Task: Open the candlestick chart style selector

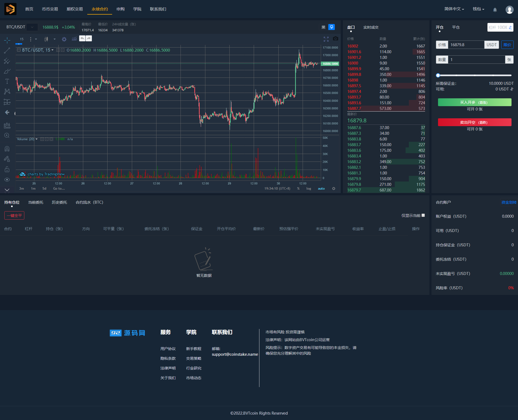Action: tap(46, 39)
